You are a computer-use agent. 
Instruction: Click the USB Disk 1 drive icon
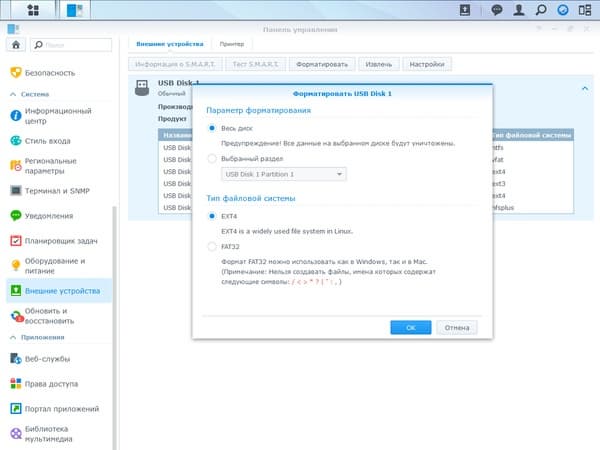point(142,88)
